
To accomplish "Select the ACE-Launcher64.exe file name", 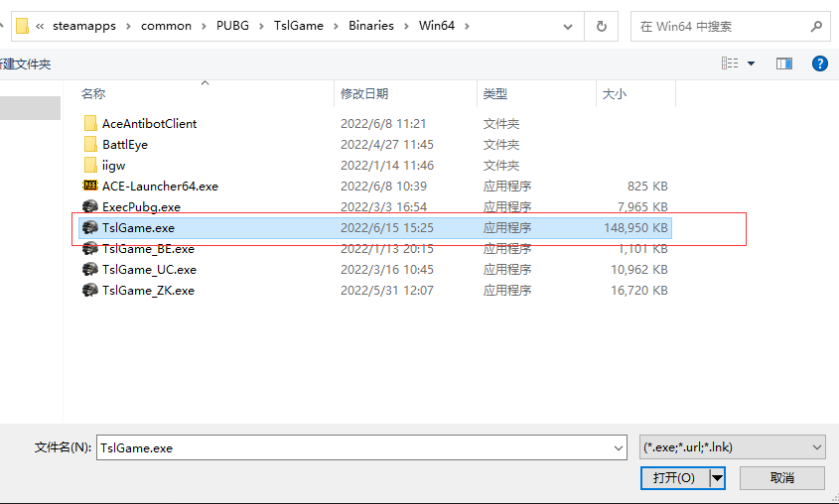I will (160, 186).
